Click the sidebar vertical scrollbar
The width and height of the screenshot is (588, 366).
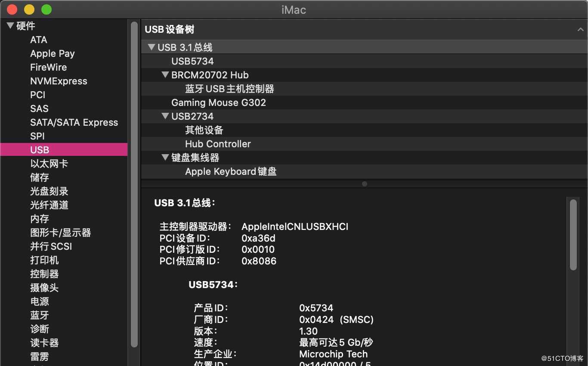134,185
